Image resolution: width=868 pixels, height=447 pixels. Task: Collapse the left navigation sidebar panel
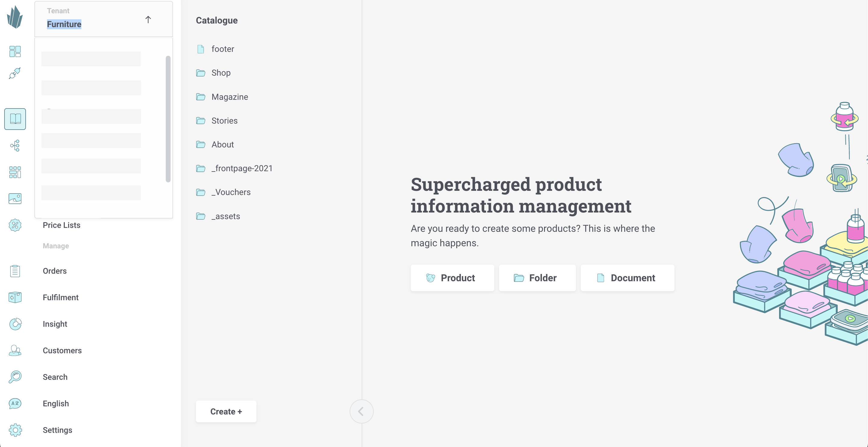click(x=362, y=411)
